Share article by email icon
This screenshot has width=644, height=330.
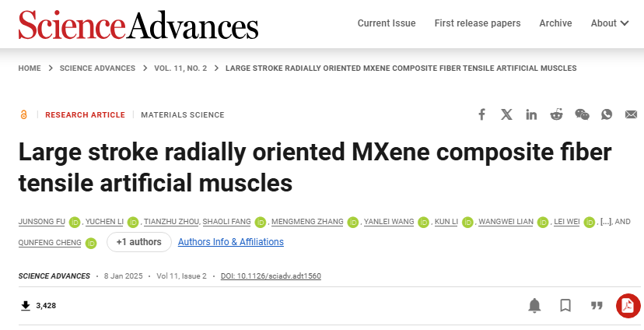point(631,114)
